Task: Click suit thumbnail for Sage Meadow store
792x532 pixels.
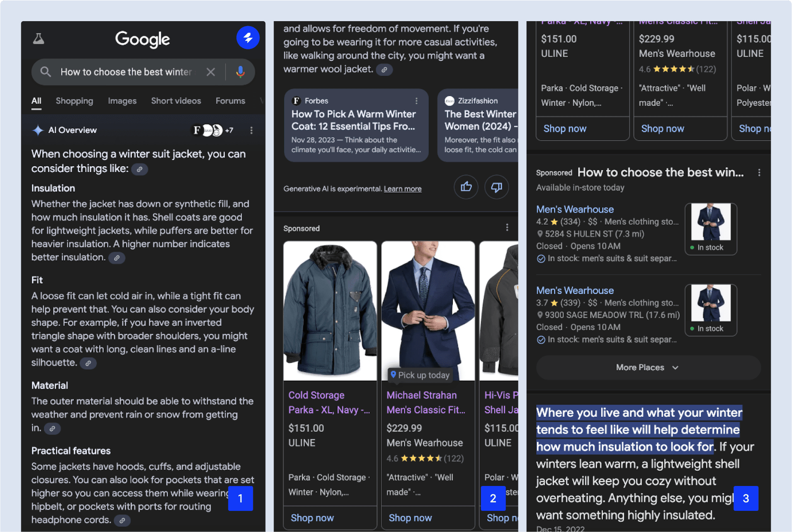Action: [x=711, y=310]
